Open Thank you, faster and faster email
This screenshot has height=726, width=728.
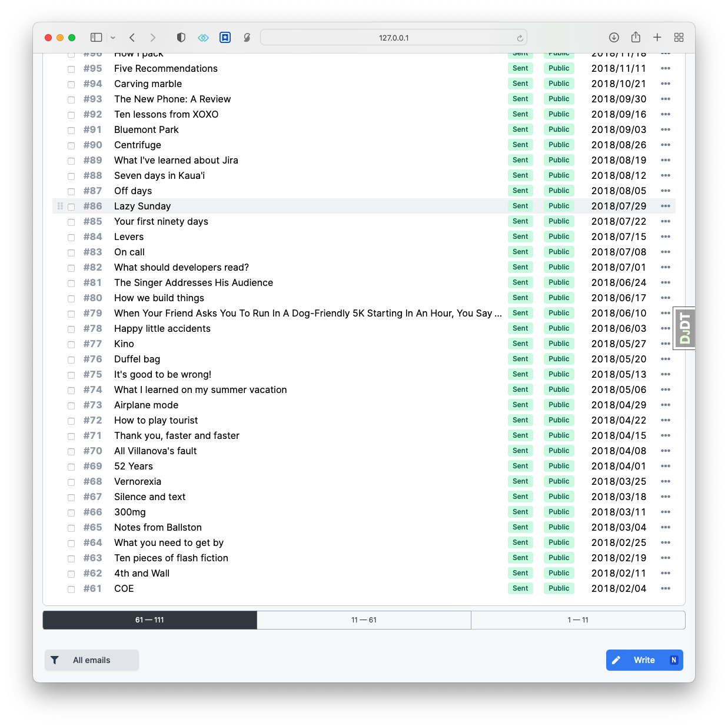pos(177,435)
